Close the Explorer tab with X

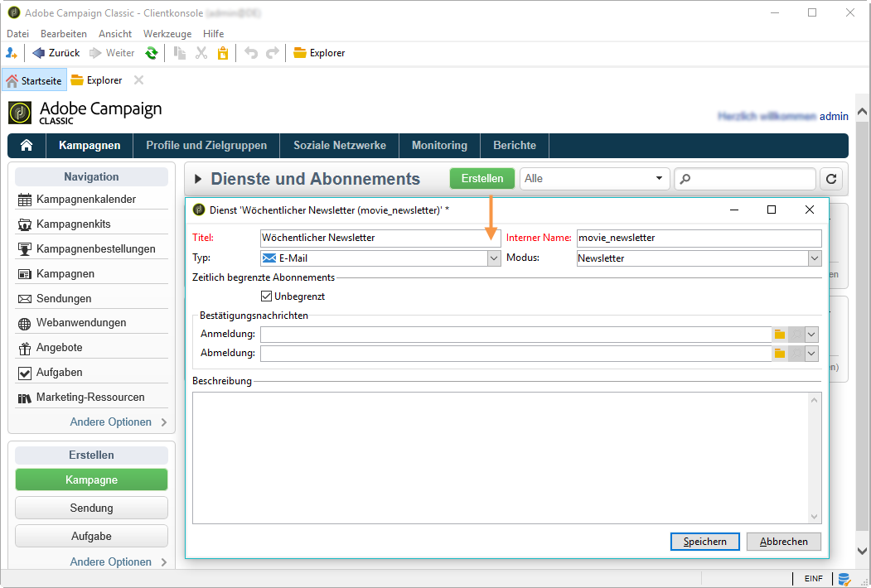click(x=139, y=80)
